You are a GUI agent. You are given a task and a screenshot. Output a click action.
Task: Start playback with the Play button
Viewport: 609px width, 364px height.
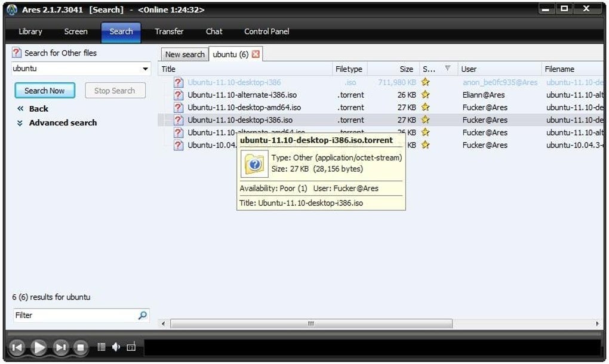coord(38,347)
